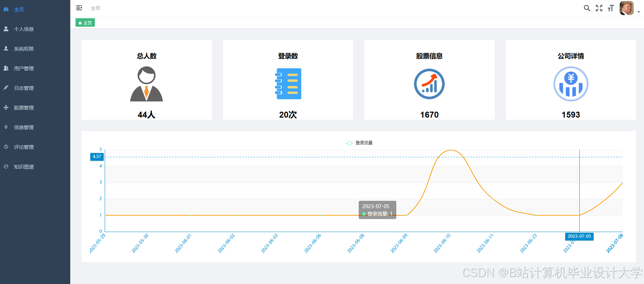Open 评论管理 in the sidebar
Screen dimensions: 644x284
point(24,147)
